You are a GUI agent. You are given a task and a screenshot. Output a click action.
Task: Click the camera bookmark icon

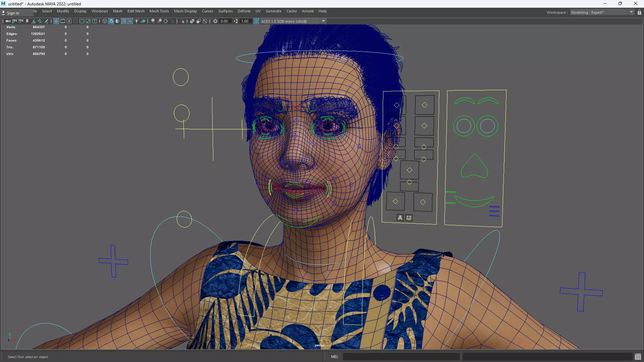click(x=27, y=21)
